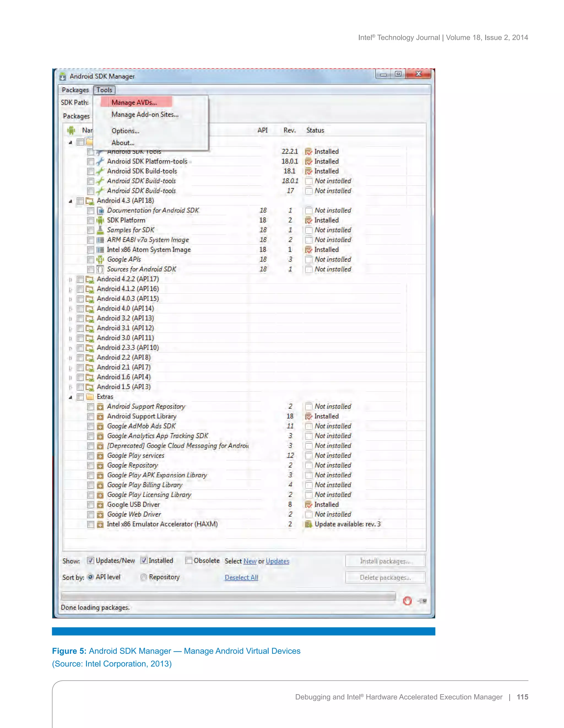Choose Manage Add-on Sites... menu entry

pyautogui.click(x=145, y=114)
